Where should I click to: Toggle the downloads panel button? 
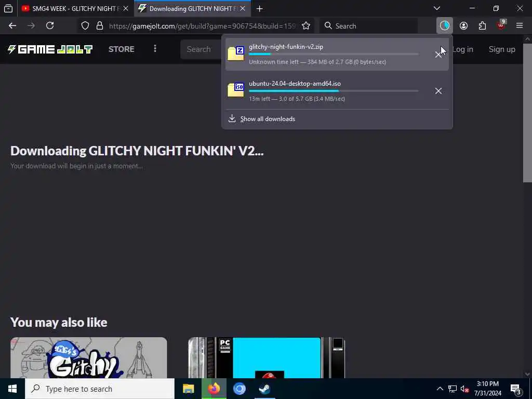[445, 25]
